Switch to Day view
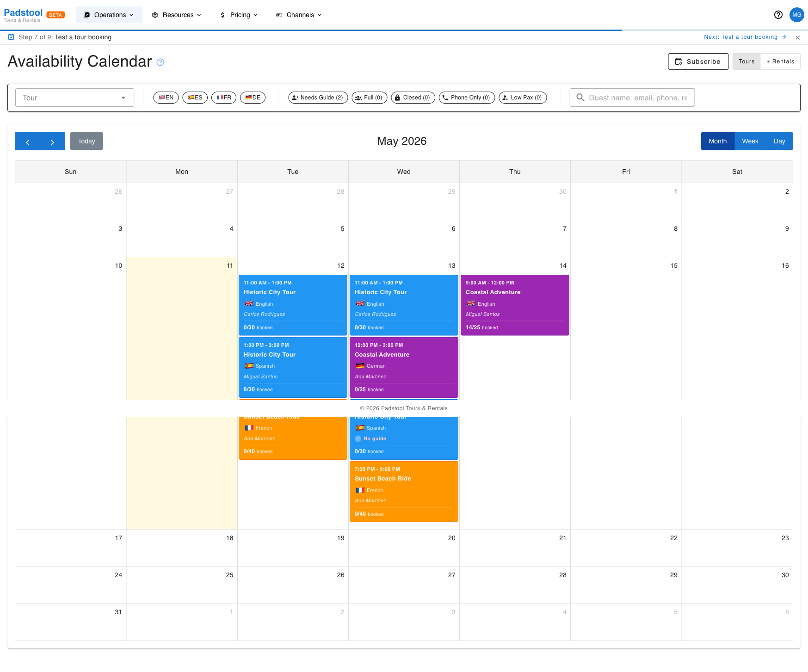Screen dimensions: 808x672 pyautogui.click(x=779, y=142)
